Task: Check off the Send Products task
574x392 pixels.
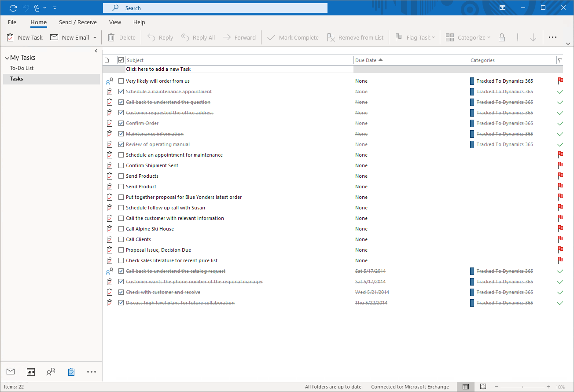Action: click(121, 176)
